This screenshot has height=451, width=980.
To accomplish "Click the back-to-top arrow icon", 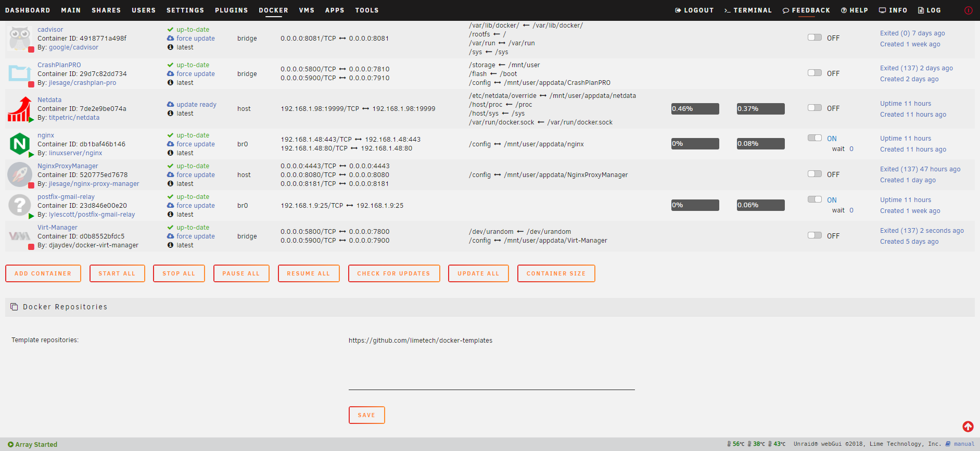I will 968,427.
